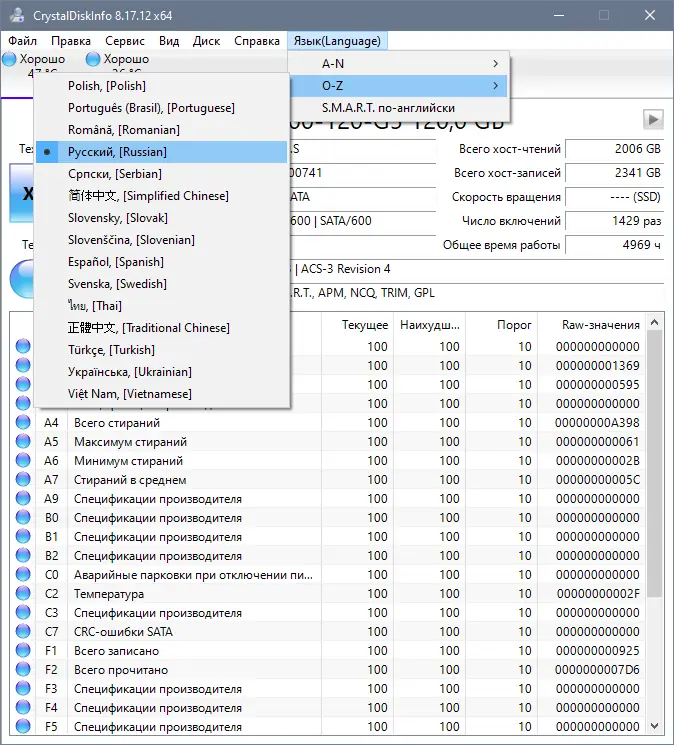The height and width of the screenshot is (745, 674).
Task: Open the Файл menu
Action: [22, 41]
